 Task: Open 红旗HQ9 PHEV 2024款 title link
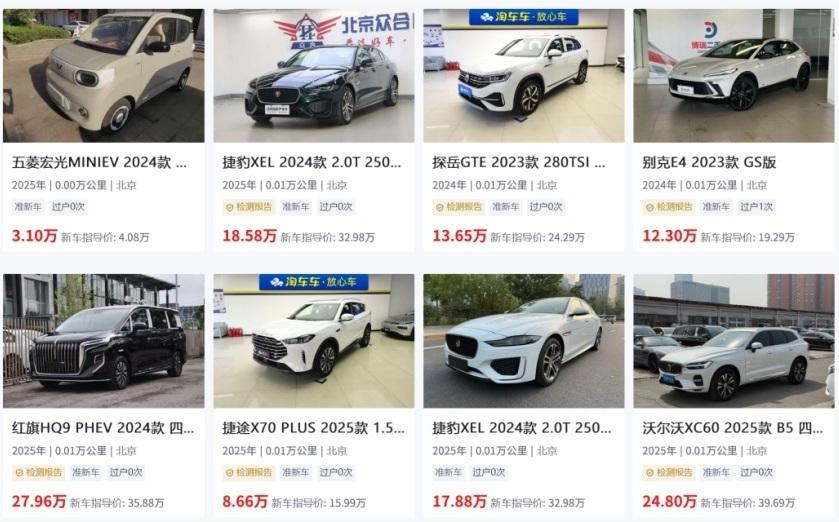pos(103,428)
